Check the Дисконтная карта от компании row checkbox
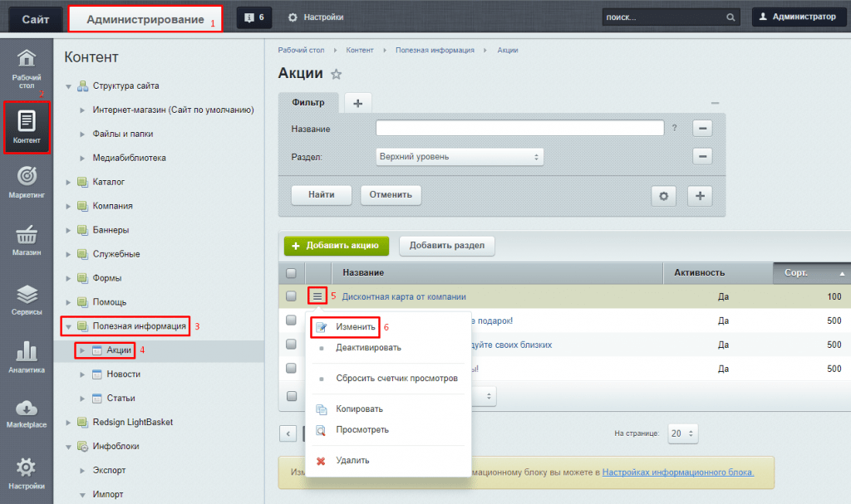The height and width of the screenshot is (504, 851). 292,296
